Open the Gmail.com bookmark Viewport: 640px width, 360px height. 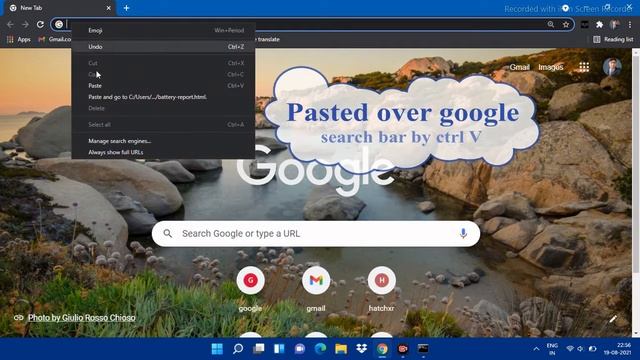coord(54,39)
